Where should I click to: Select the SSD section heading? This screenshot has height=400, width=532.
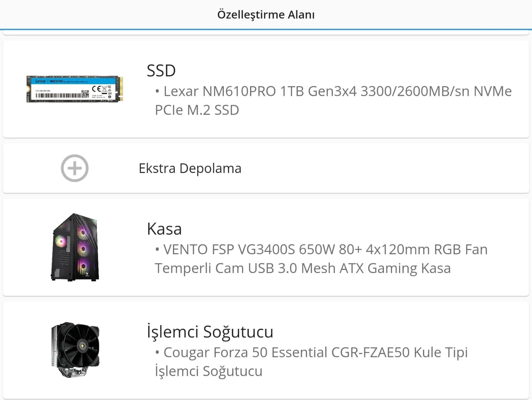point(161,71)
